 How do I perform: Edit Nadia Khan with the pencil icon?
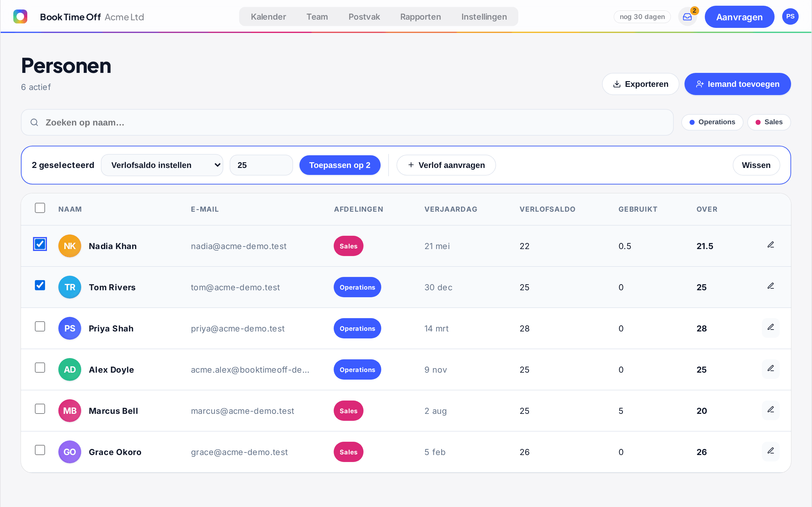tap(771, 245)
